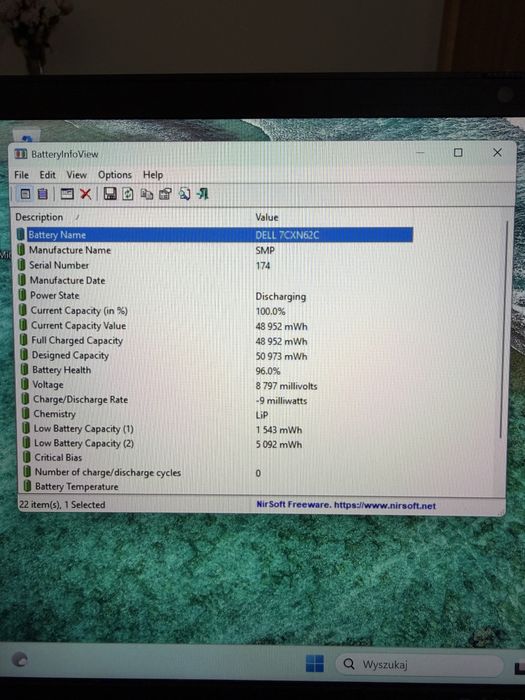525x700 pixels.
Task: Open the Properties toolbar icon
Action: point(166,194)
